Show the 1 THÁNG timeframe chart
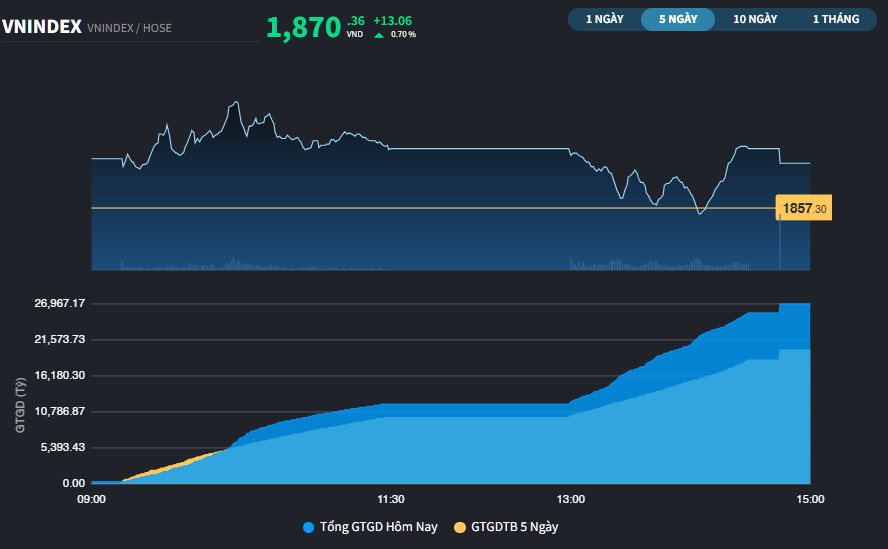888x549 pixels. [835, 19]
